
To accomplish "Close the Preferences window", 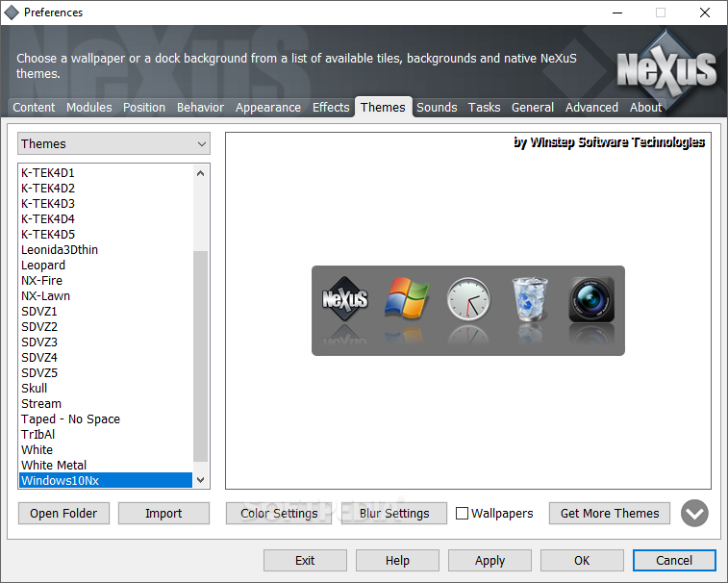I will (705, 13).
